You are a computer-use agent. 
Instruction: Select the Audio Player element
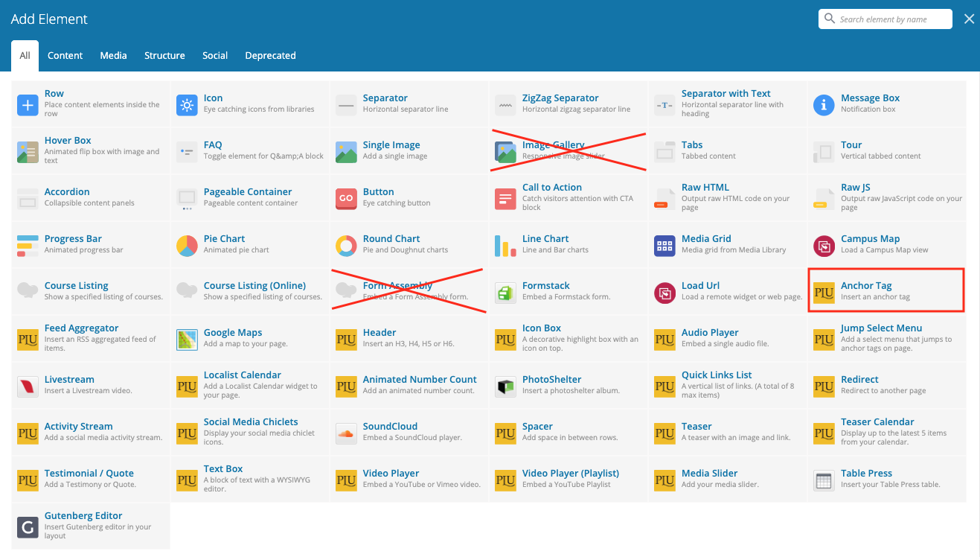tap(728, 340)
